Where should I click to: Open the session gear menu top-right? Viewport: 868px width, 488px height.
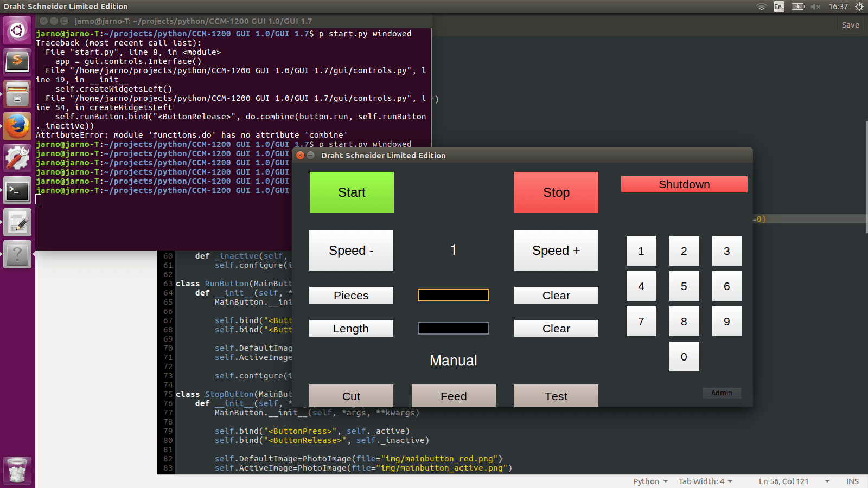858,7
